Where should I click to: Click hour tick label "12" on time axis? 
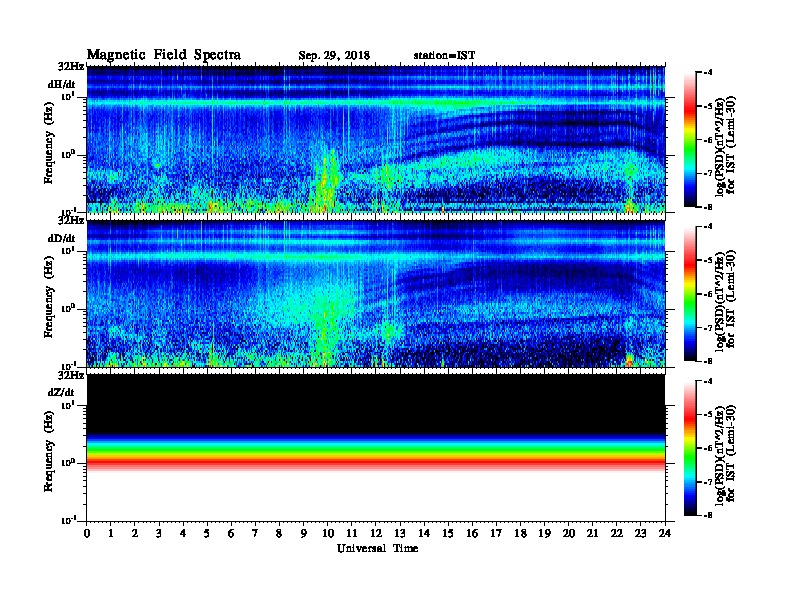pyautogui.click(x=376, y=533)
